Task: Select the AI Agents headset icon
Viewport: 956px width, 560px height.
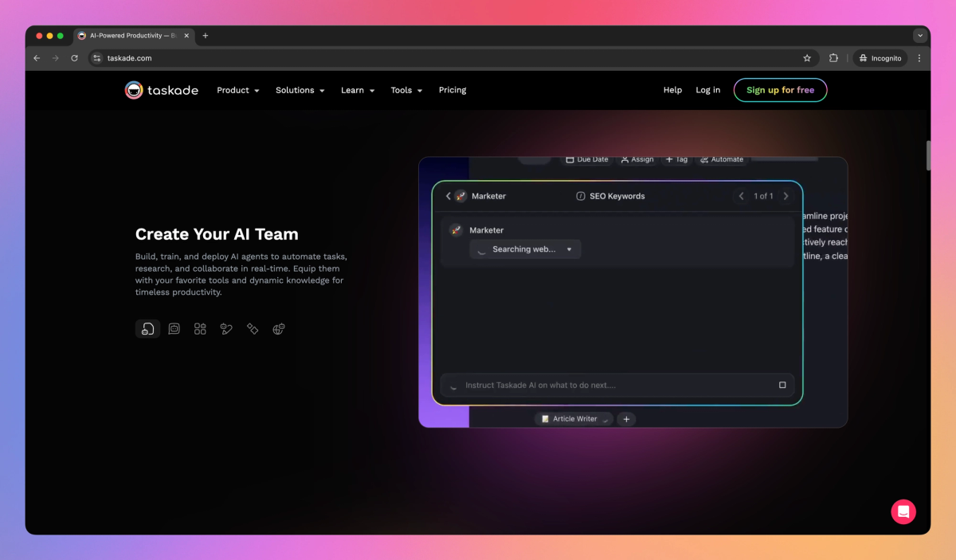Action: click(147, 328)
